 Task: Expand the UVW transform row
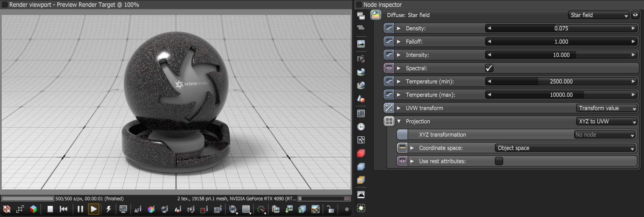[399, 108]
